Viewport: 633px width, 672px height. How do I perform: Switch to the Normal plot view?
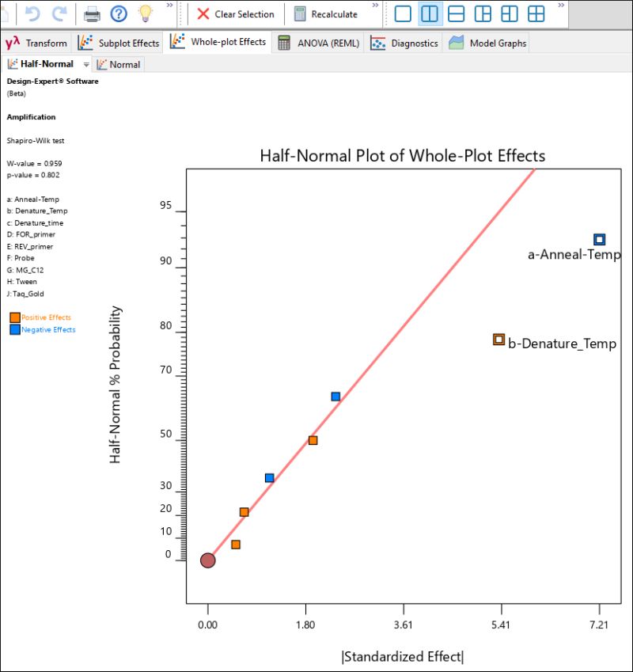pos(119,64)
